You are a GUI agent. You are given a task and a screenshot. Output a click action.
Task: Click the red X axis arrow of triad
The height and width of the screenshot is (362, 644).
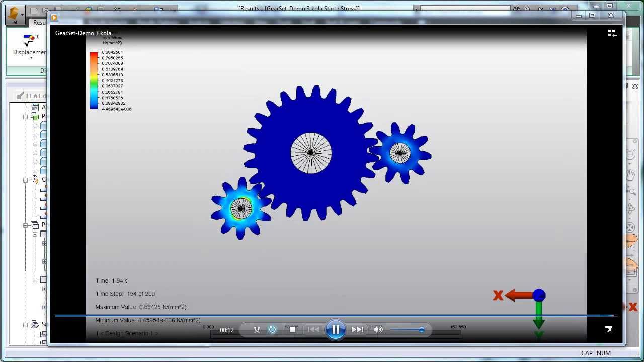coord(518,295)
